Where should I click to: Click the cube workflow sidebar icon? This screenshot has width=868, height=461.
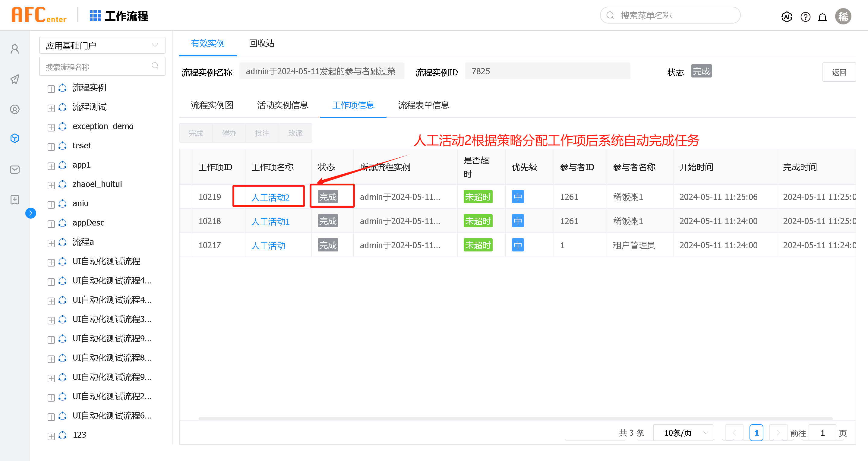pyautogui.click(x=15, y=138)
